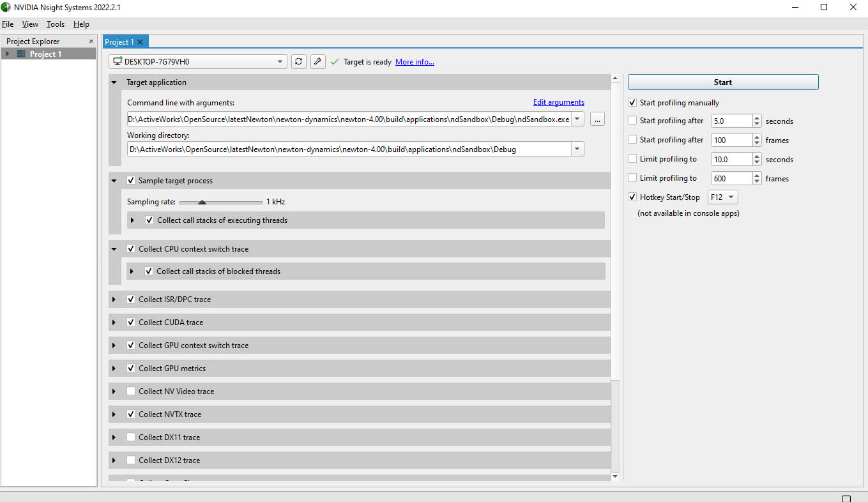Toggle Collect NVTX trace checkbox
This screenshot has width=868, height=502.
coord(131,415)
